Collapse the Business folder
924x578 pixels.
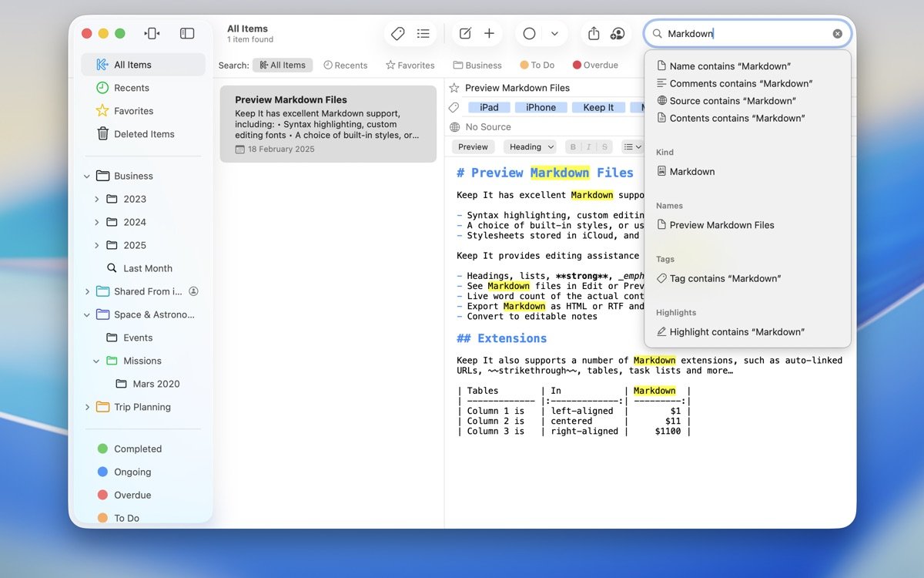pyautogui.click(x=87, y=176)
